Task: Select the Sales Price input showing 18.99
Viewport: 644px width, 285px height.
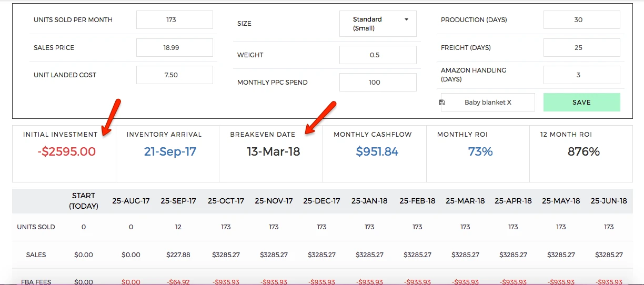Action: (x=175, y=47)
